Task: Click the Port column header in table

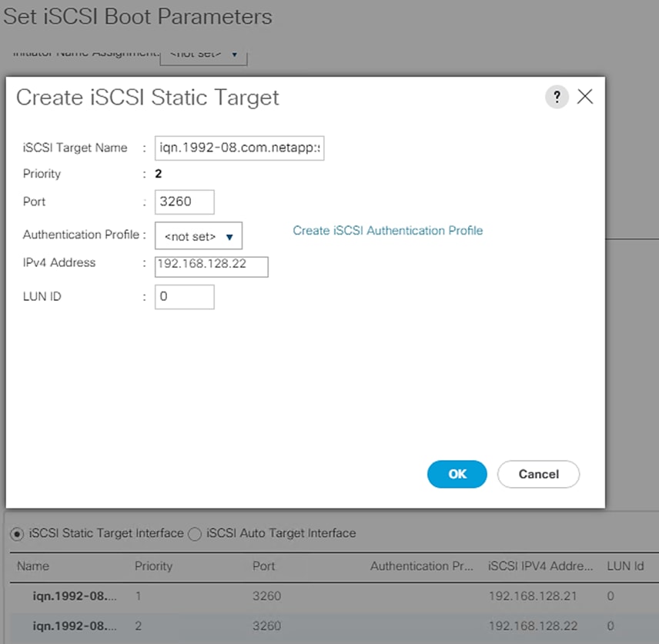Action: point(263,566)
